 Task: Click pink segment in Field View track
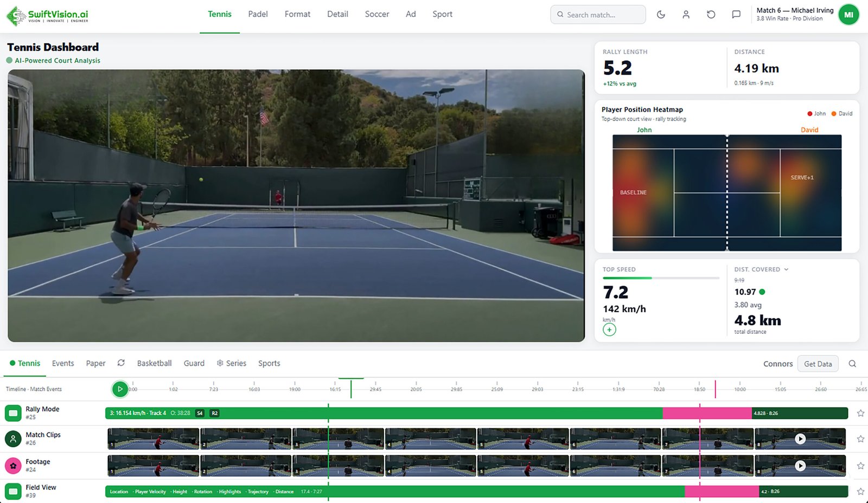722,492
